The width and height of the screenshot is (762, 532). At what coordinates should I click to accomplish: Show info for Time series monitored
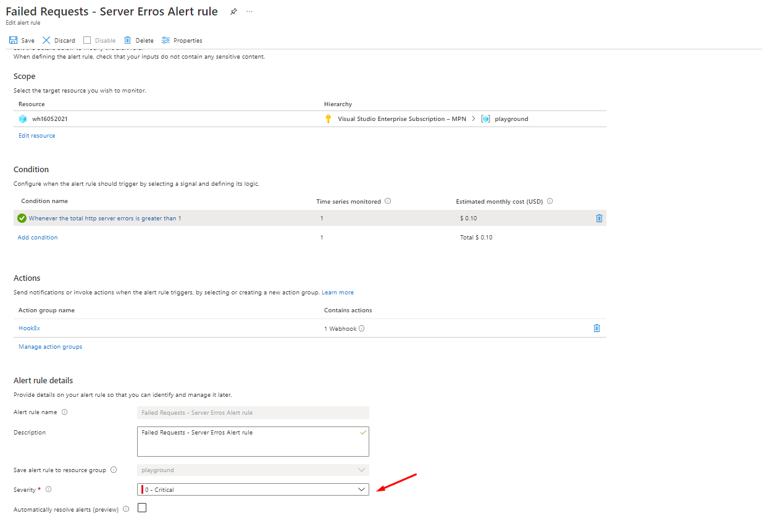388,201
